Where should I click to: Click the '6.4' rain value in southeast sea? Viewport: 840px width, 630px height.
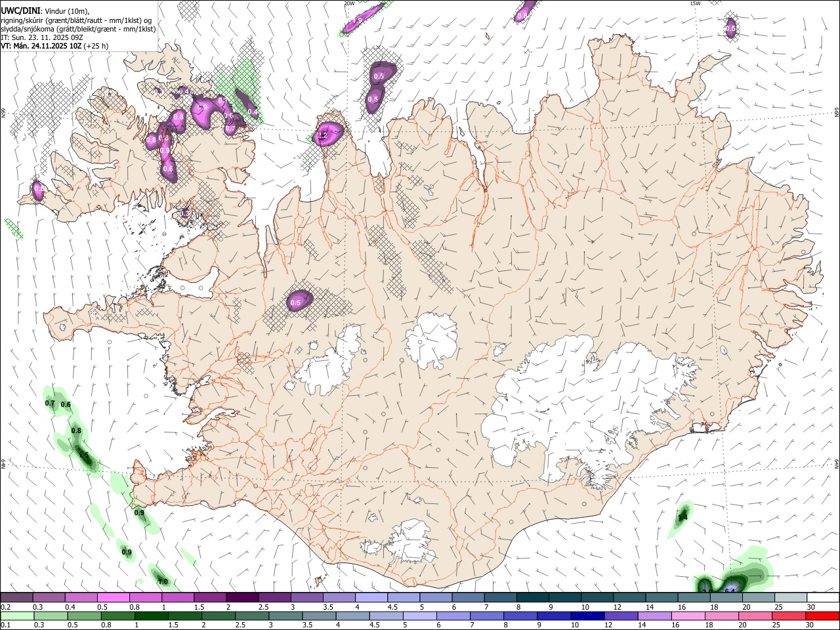click(x=729, y=591)
